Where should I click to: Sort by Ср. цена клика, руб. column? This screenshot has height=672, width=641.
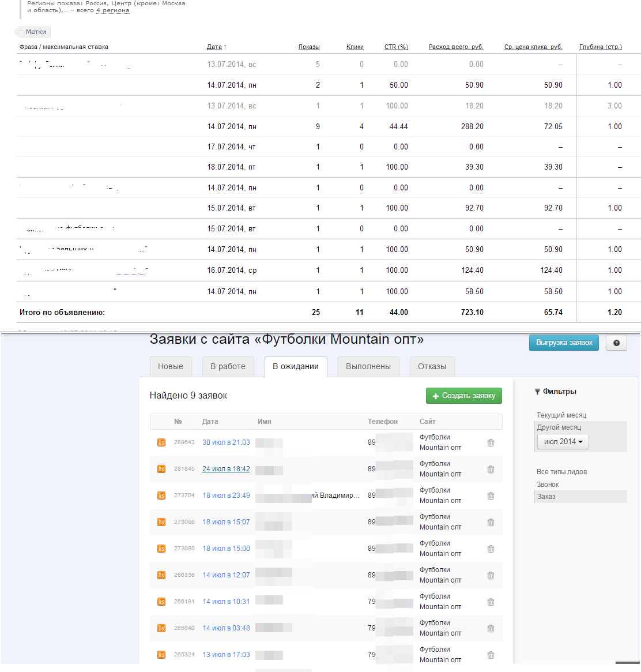[533, 47]
